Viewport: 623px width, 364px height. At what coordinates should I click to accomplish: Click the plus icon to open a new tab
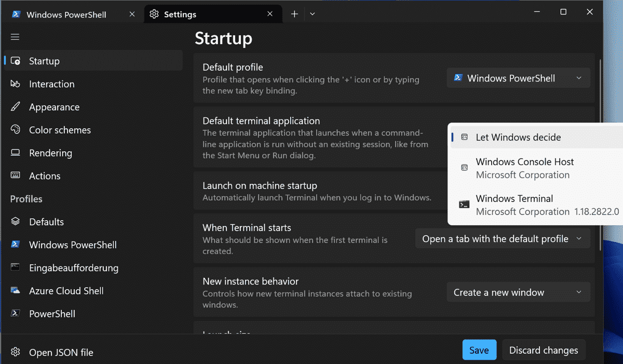tap(294, 15)
